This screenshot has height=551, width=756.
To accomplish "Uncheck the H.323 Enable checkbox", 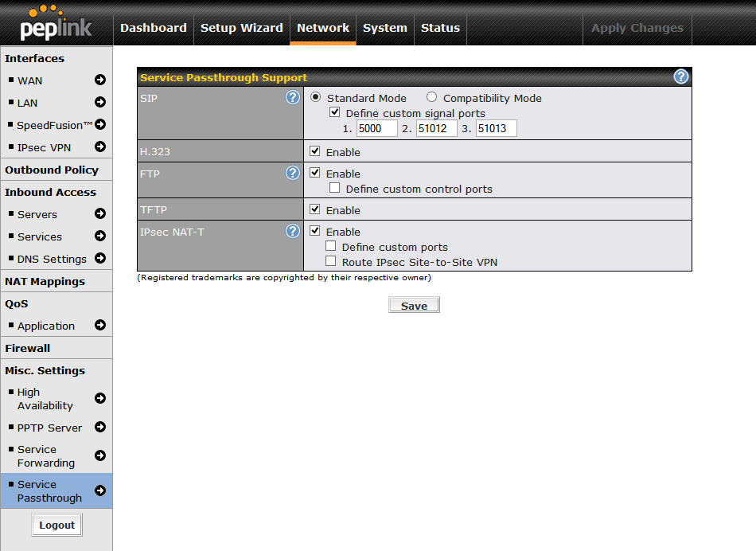I will tap(314, 150).
